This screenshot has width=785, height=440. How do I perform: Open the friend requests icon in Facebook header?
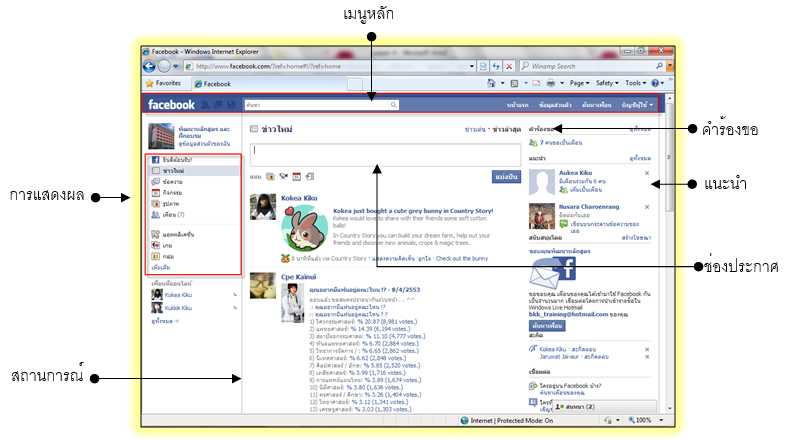coord(205,105)
